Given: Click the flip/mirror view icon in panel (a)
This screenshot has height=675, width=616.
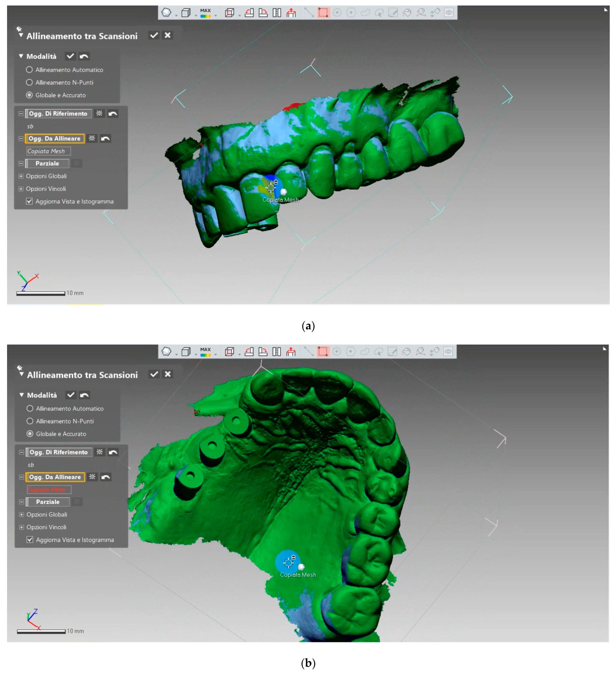Looking at the screenshot, I should tap(276, 13).
